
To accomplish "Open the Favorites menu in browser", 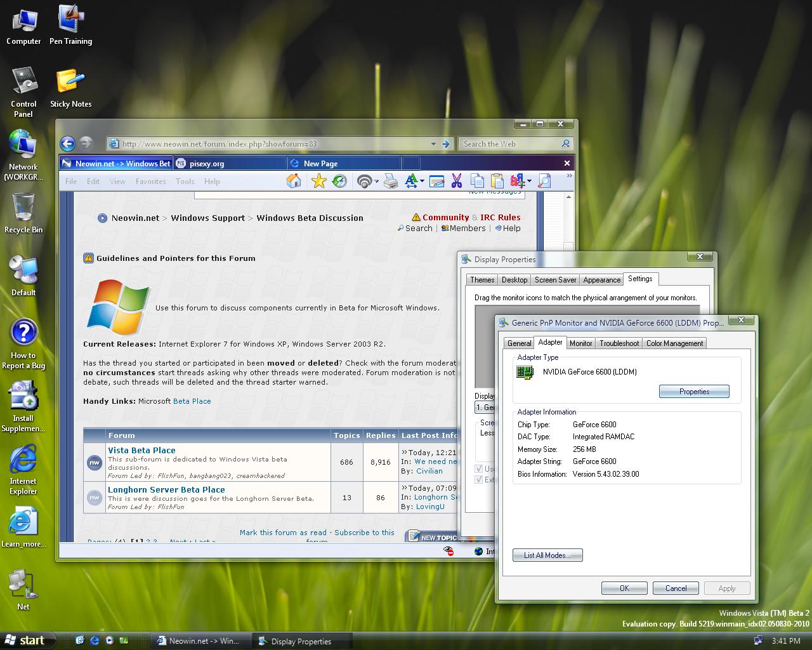I will (150, 182).
